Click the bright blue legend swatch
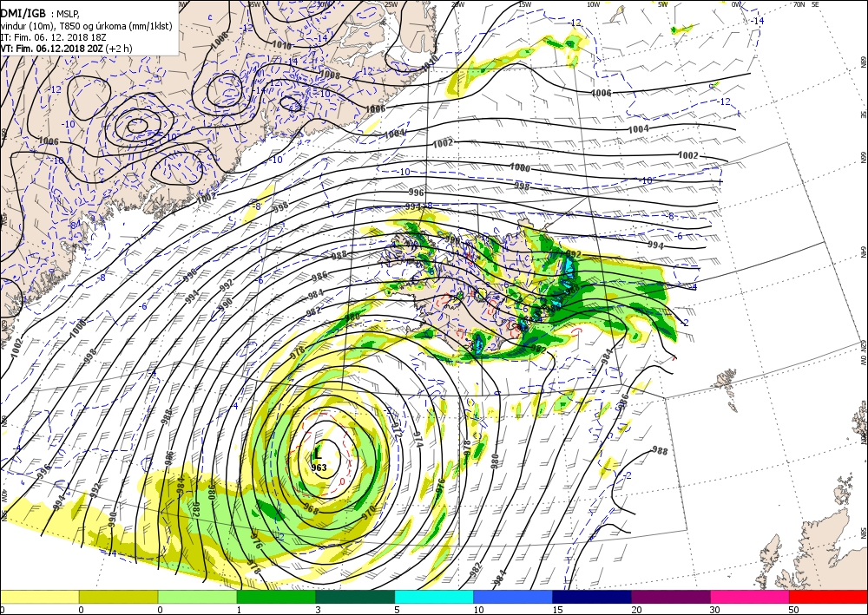868x615 pixels. [513, 597]
